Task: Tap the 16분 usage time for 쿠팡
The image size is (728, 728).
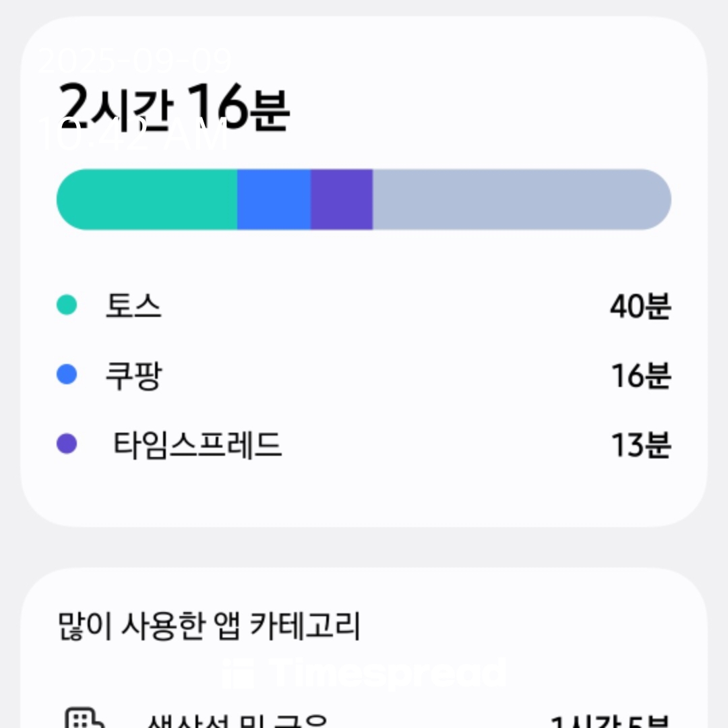Action: 641,375
